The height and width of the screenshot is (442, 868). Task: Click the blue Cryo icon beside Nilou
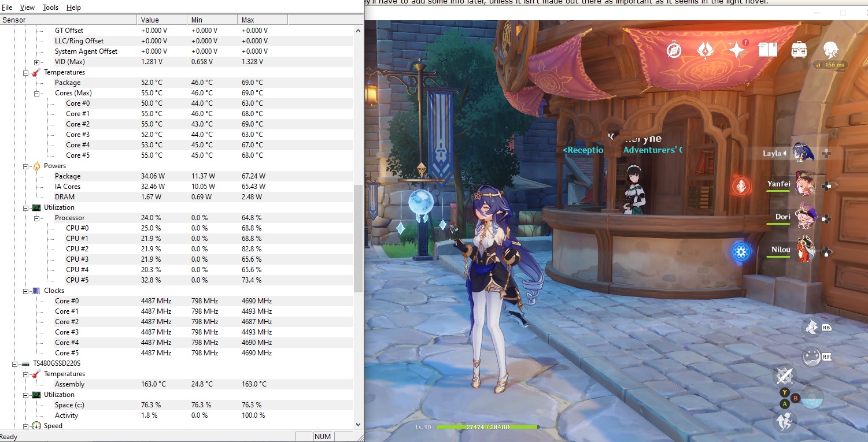[741, 252]
